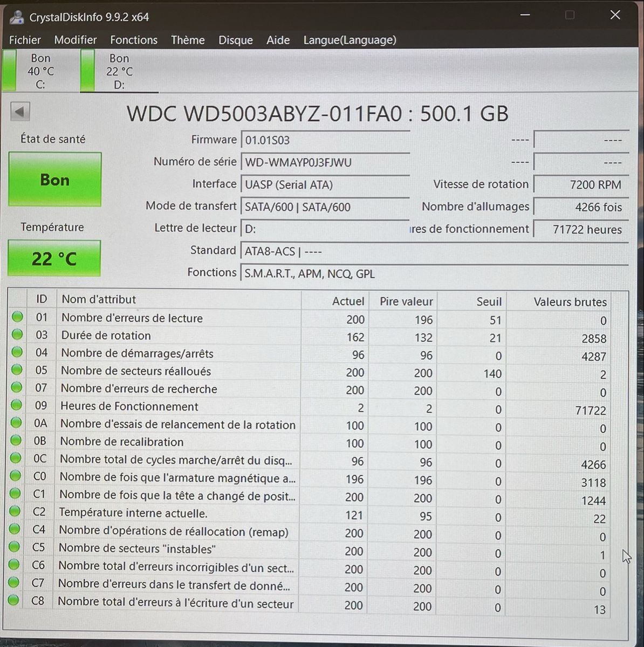The height and width of the screenshot is (647, 644).
Task: Click threshold value 140
Action: pos(492,373)
